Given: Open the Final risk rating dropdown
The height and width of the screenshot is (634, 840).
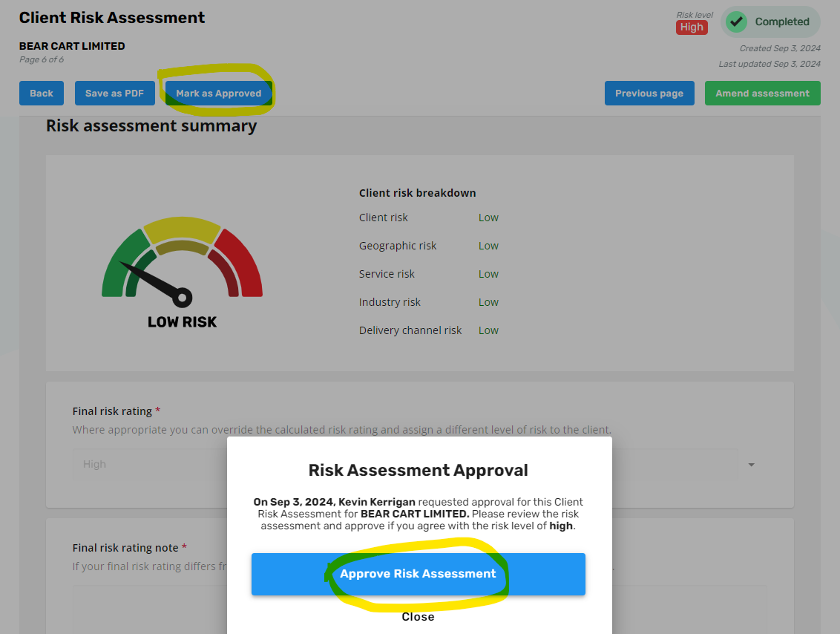Looking at the screenshot, I should 419,464.
